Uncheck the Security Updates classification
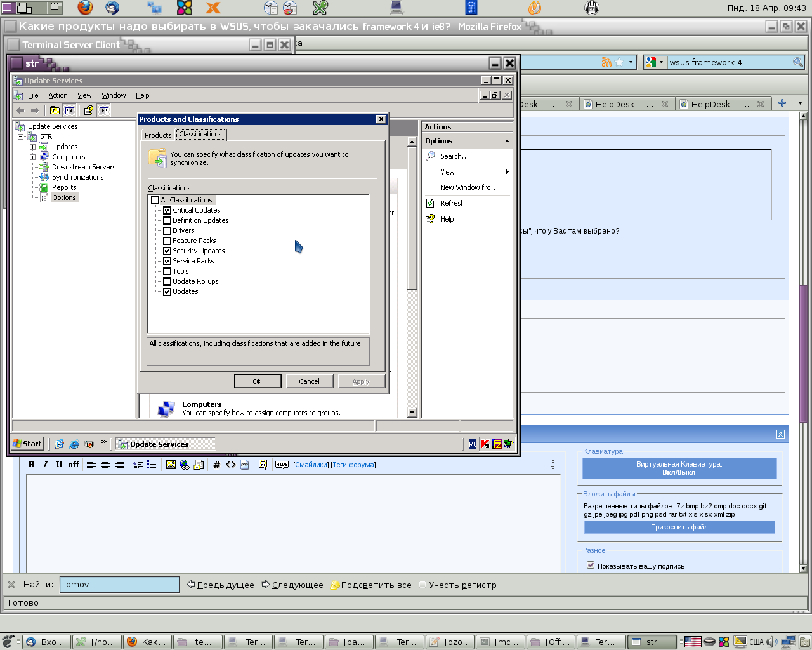The width and height of the screenshot is (812, 650). [167, 251]
